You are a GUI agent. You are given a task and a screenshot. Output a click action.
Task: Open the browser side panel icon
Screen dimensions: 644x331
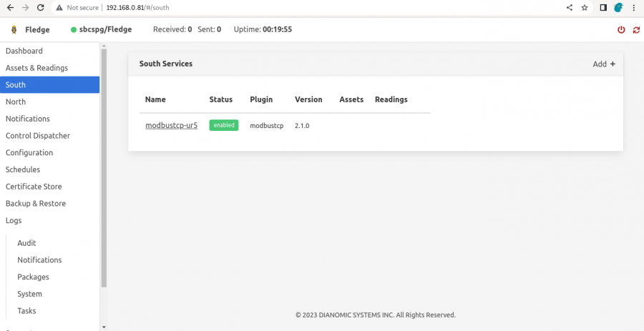[x=603, y=7]
